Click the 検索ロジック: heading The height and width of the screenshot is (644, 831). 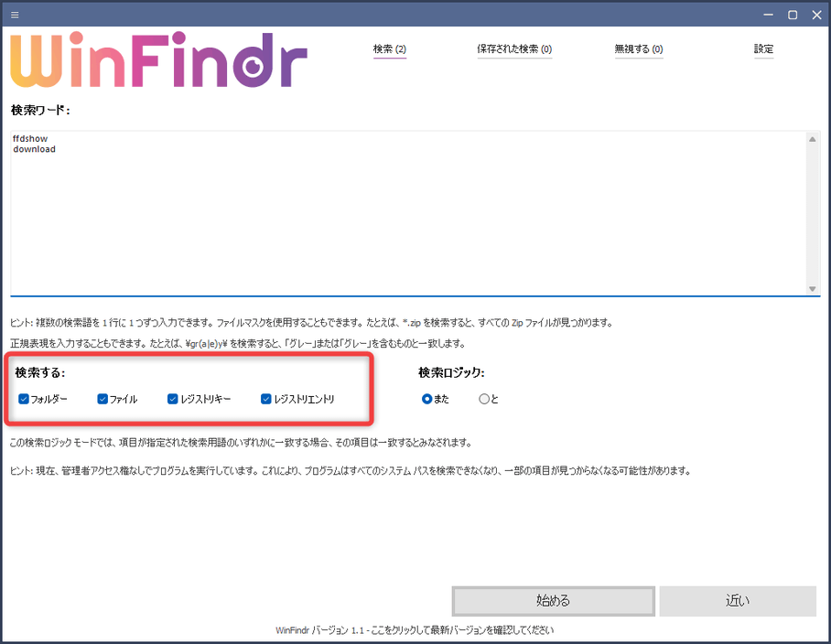pyautogui.click(x=451, y=373)
